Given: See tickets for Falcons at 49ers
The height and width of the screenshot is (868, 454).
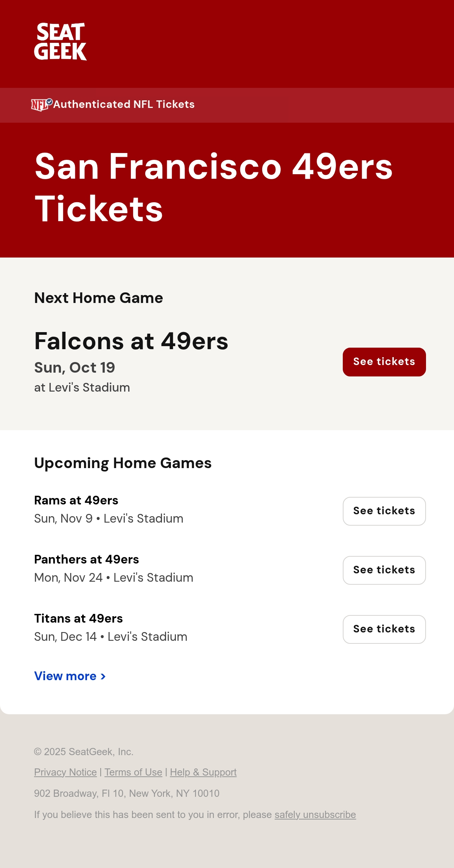Looking at the screenshot, I should coord(384,362).
